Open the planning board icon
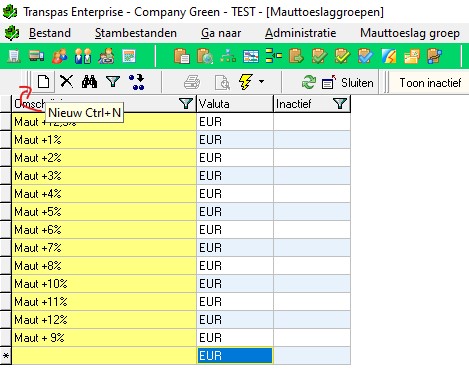469x377 pixels. click(251, 56)
